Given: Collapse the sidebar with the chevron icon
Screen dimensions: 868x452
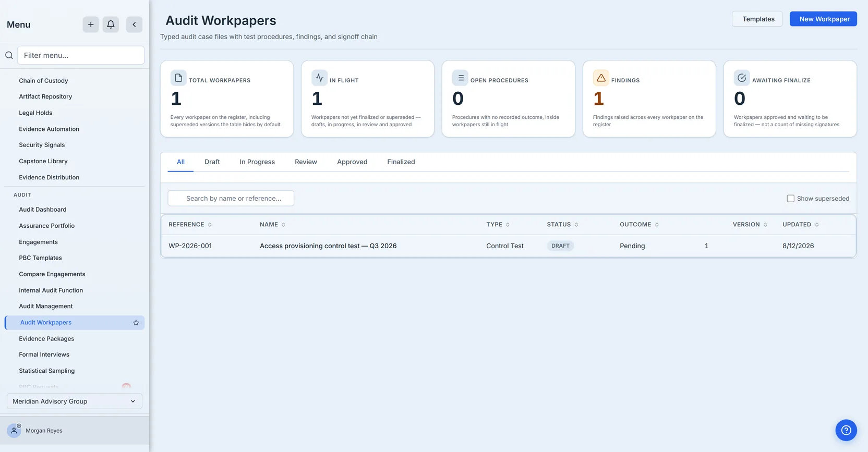Looking at the screenshot, I should pos(134,25).
